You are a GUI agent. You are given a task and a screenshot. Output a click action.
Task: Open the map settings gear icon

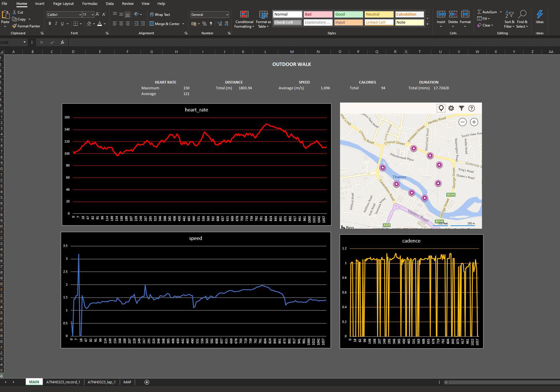(x=451, y=108)
